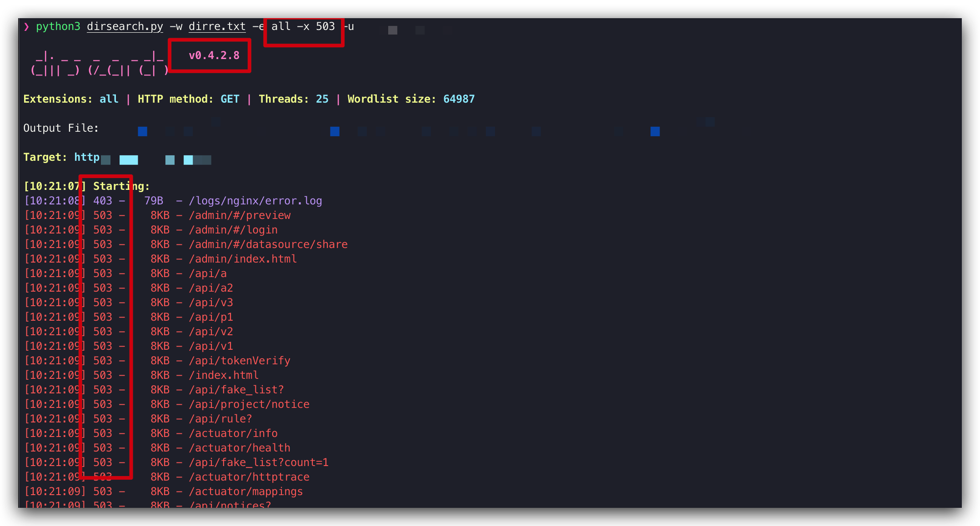The width and height of the screenshot is (980, 526).
Task: Click the /api/fake_list?count=1 result
Action: (259, 462)
